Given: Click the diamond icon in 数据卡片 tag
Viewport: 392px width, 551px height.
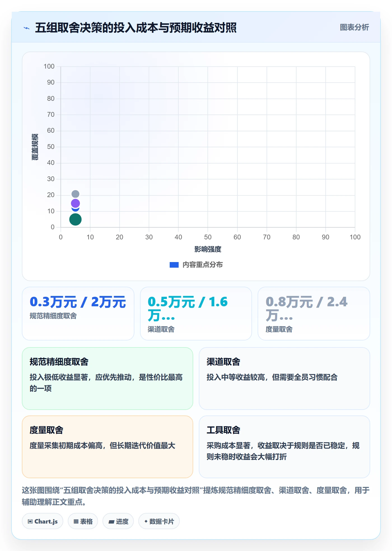Looking at the screenshot, I should [x=146, y=521].
